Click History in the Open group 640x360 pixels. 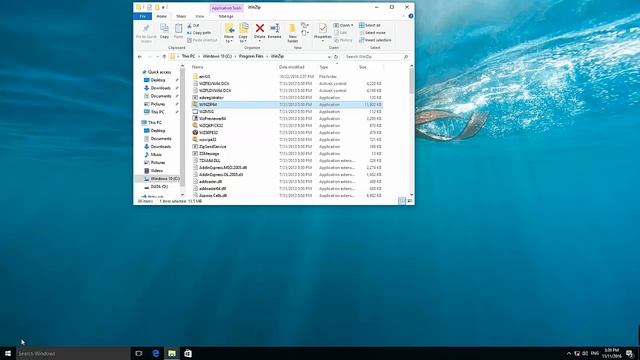coord(343,40)
